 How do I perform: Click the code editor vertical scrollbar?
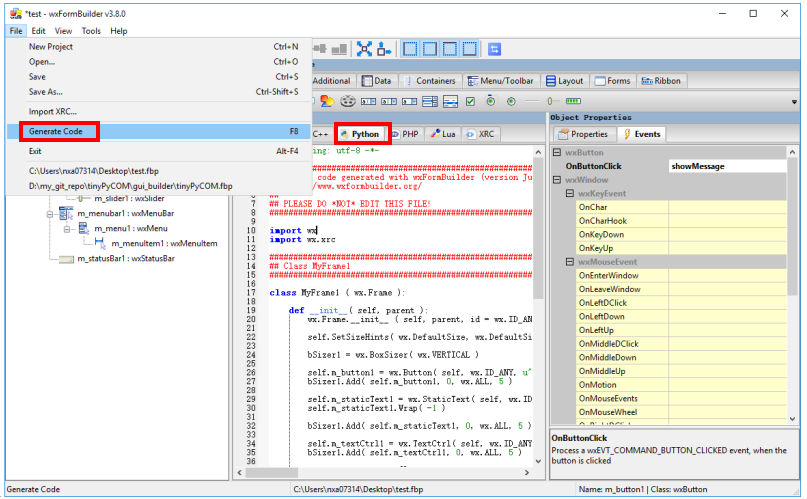pos(538,306)
